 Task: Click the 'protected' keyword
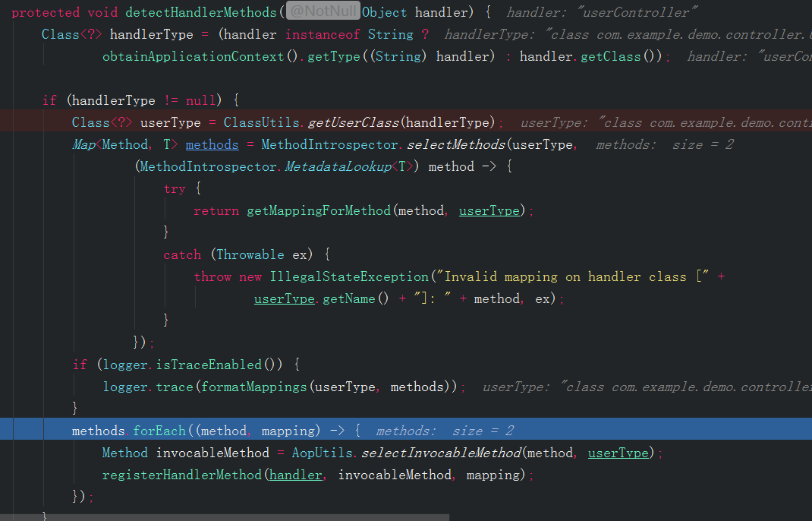pyautogui.click(x=46, y=12)
